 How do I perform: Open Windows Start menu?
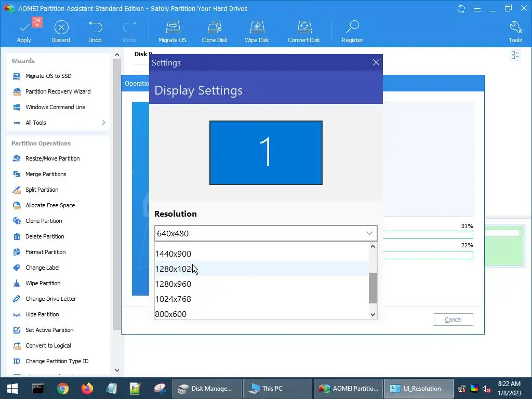[x=12, y=389]
